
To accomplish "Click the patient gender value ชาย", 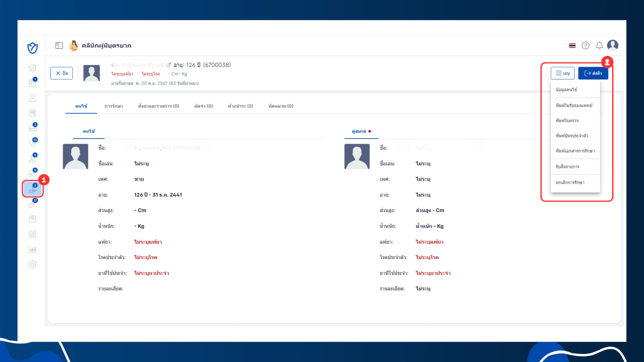I will pyautogui.click(x=139, y=179).
